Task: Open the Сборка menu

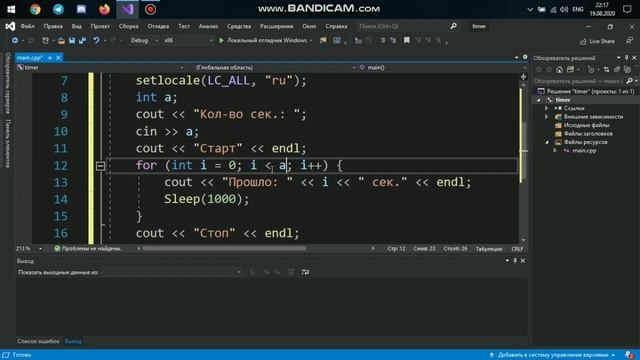Action: click(x=129, y=26)
